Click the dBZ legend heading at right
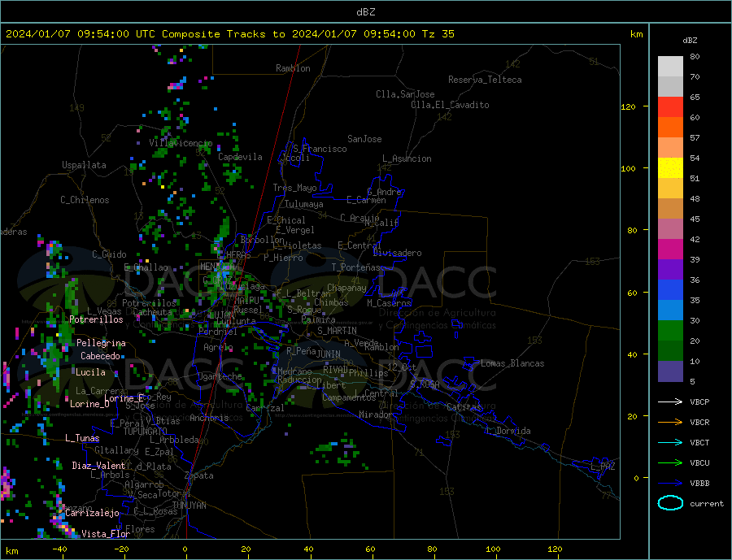The image size is (732, 560). 690,41
